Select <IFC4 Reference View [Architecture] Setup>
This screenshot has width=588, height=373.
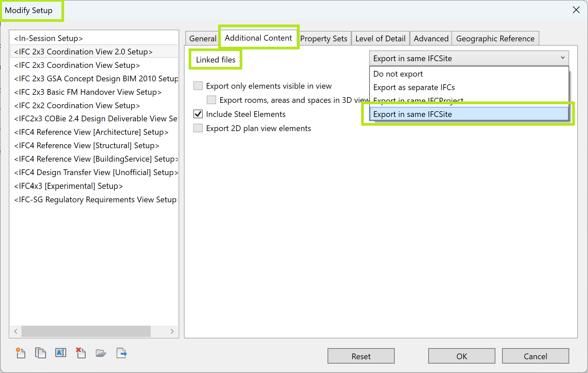click(x=94, y=132)
